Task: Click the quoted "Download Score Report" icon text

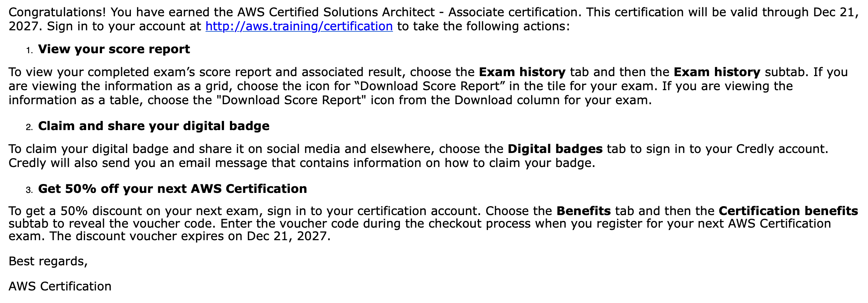Action: [291, 100]
